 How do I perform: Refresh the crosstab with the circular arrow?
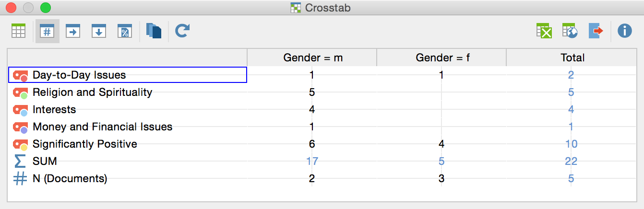[182, 32]
